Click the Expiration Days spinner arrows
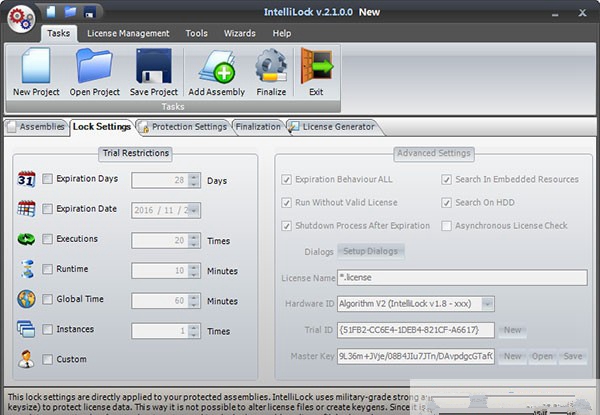This screenshot has height=415, width=600. point(194,180)
